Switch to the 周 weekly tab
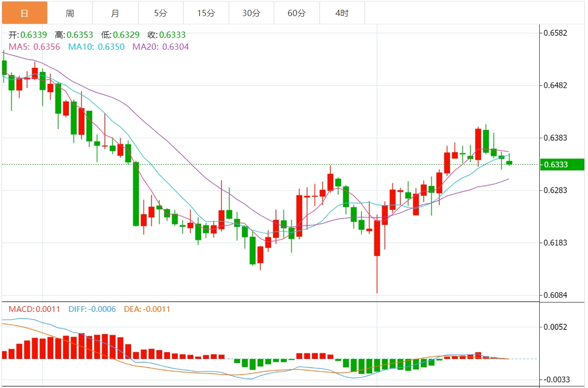Viewport: 588px width, 388px height. (x=70, y=13)
